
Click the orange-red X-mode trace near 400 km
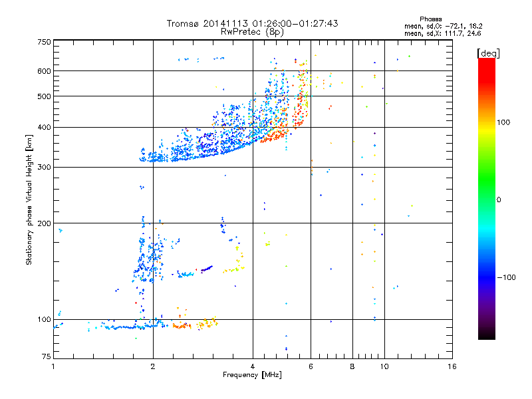(x=274, y=136)
